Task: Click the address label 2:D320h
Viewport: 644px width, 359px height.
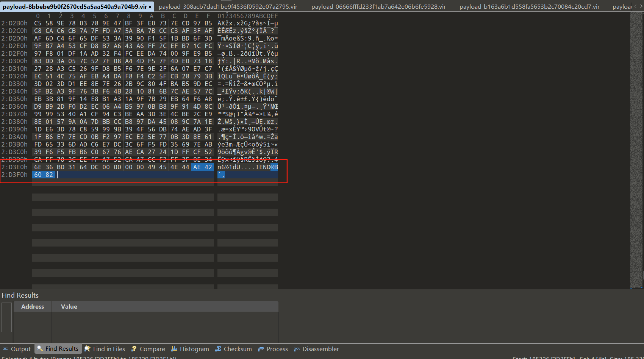Action: point(14,76)
